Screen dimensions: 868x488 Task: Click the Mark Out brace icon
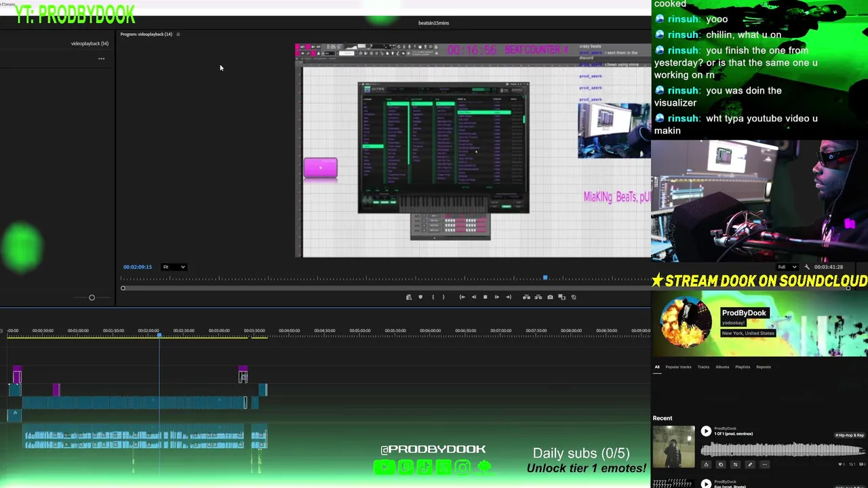point(443,297)
